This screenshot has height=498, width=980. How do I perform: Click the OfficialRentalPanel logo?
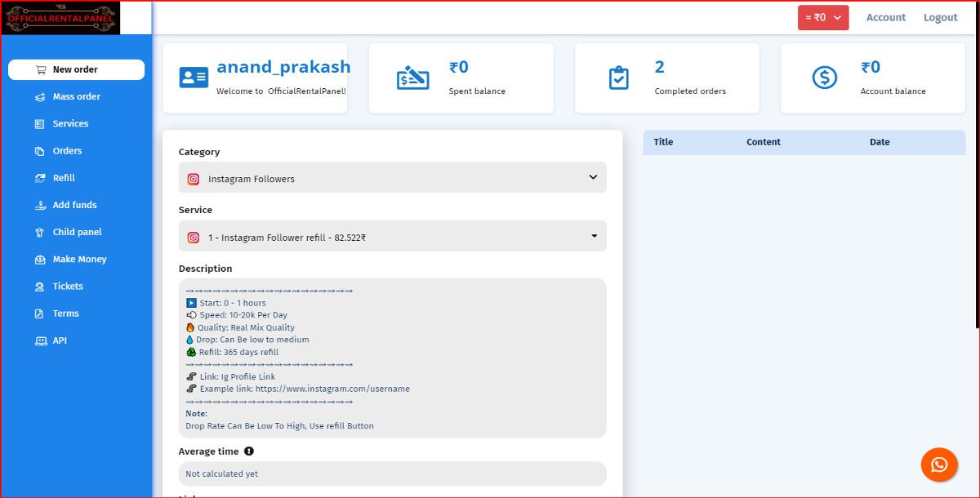(x=62, y=18)
